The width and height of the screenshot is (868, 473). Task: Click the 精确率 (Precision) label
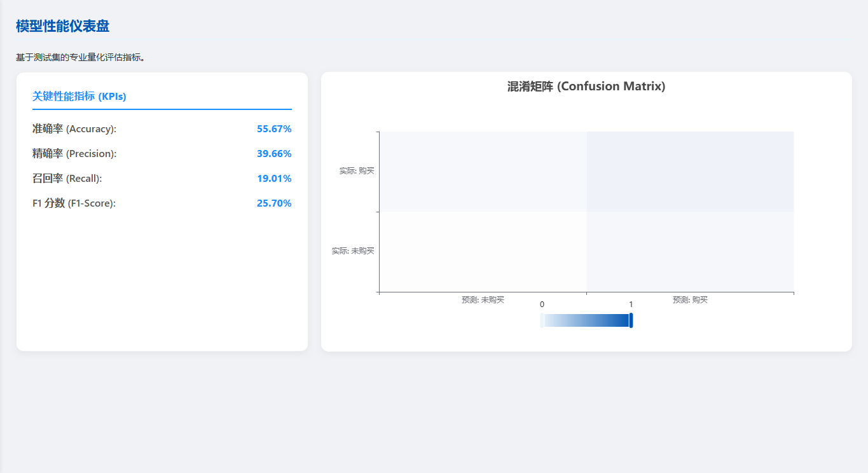click(x=74, y=154)
